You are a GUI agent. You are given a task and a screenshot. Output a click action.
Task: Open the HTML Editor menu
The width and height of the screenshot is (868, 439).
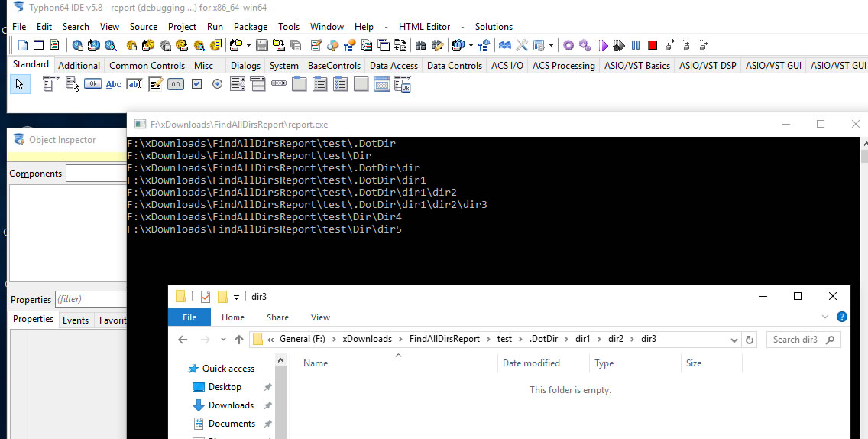[x=425, y=27]
